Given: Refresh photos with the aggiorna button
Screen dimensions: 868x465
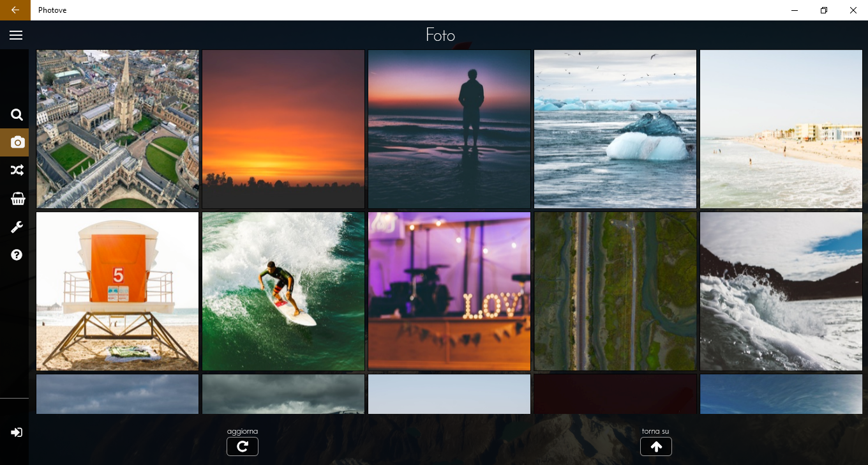Looking at the screenshot, I should pos(243,446).
